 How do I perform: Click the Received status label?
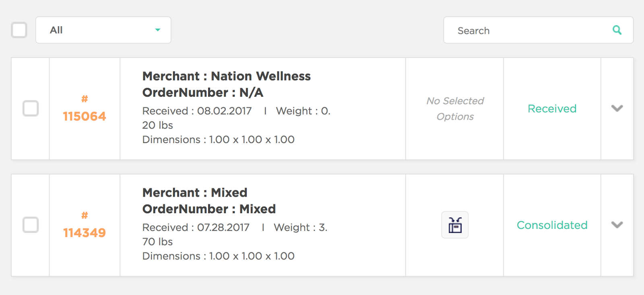click(552, 108)
